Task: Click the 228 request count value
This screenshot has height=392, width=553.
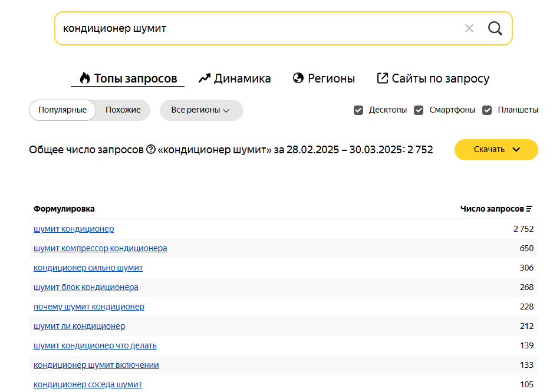Action: pos(526,307)
